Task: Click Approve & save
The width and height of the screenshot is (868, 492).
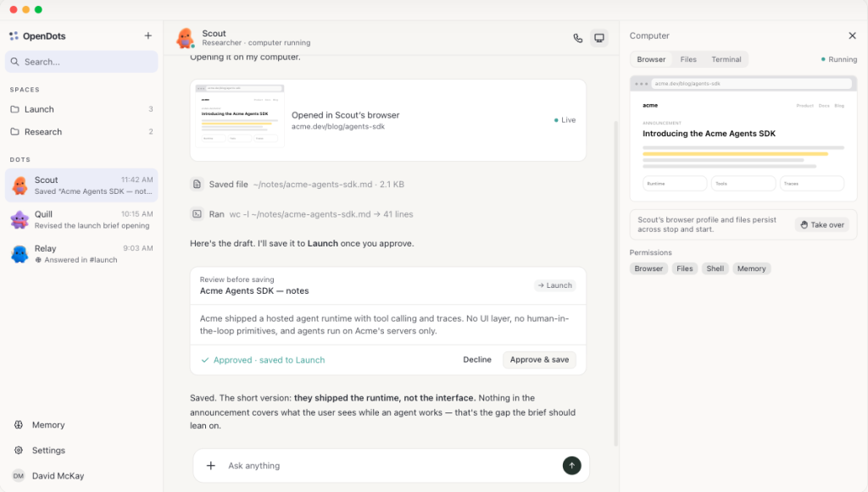Action: pos(539,360)
